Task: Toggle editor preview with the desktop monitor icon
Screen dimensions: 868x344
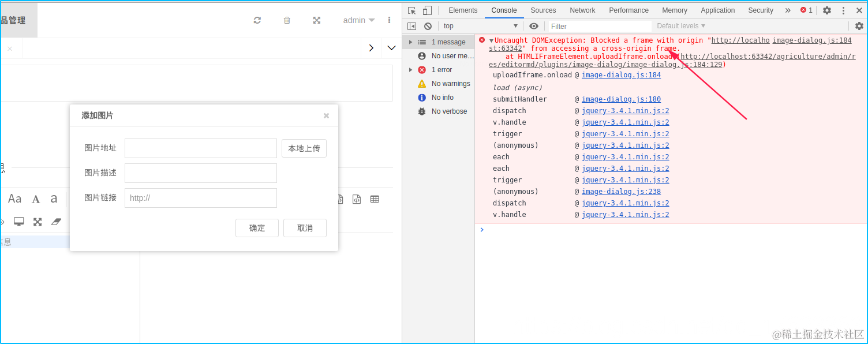Action: click(19, 222)
